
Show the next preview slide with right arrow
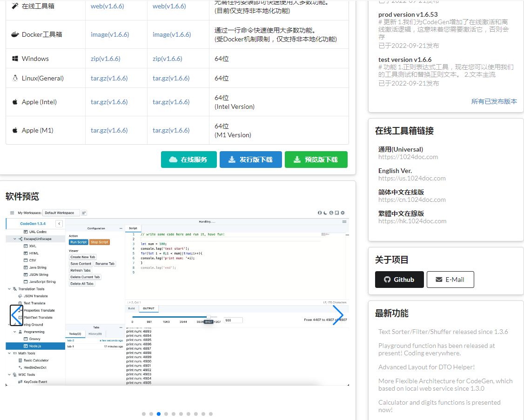(x=338, y=315)
